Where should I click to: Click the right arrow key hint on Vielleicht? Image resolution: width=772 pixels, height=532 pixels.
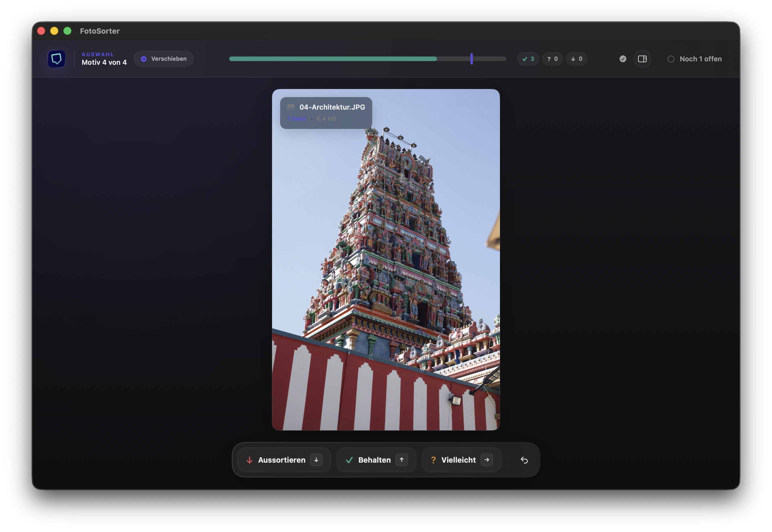point(486,460)
